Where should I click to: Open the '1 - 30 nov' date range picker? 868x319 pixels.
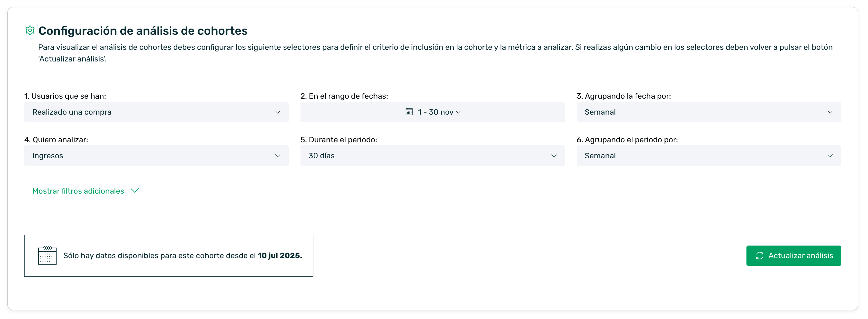tap(433, 112)
